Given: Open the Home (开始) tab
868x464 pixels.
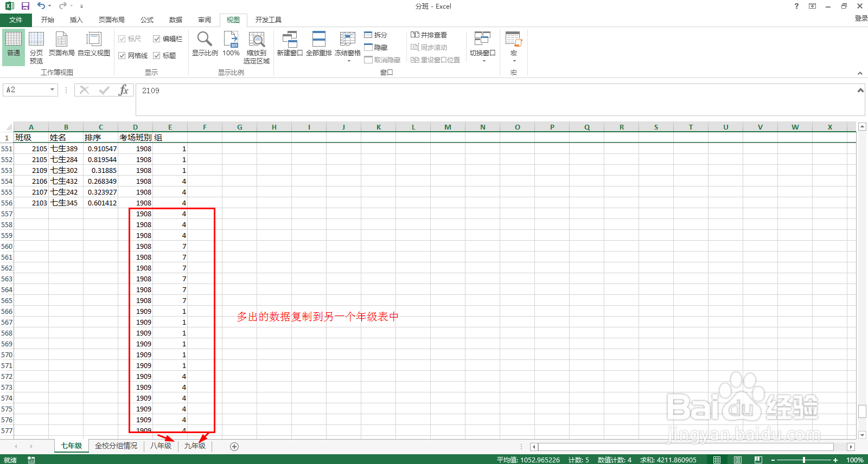Looking at the screenshot, I should click(48, 20).
